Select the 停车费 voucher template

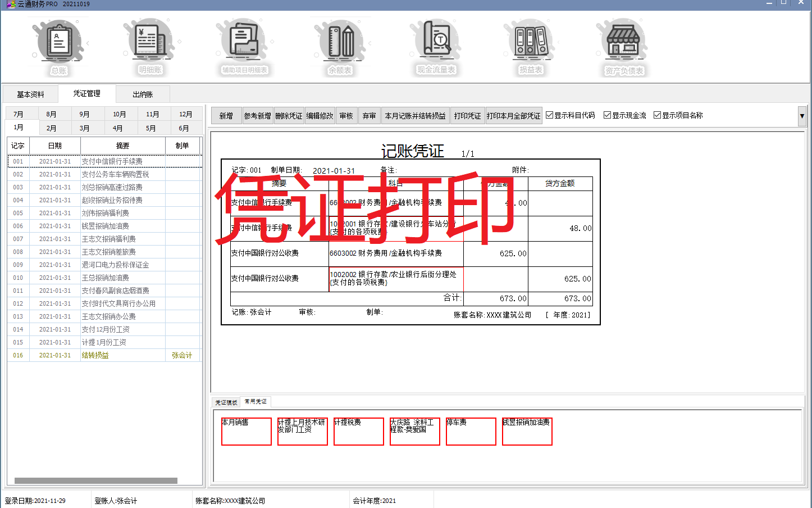pyautogui.click(x=471, y=432)
